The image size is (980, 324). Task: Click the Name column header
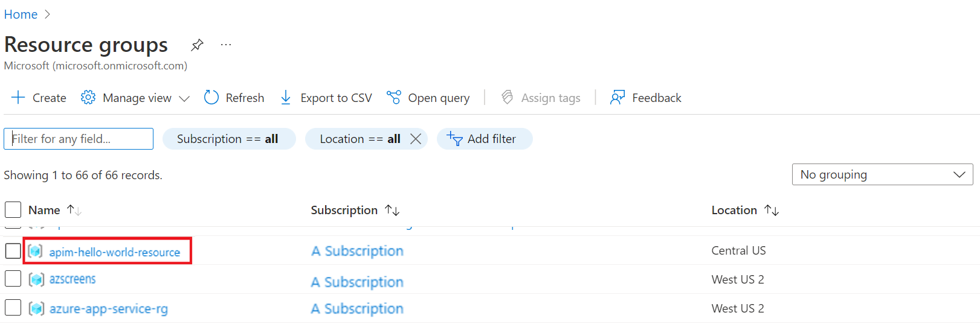pyautogui.click(x=44, y=210)
